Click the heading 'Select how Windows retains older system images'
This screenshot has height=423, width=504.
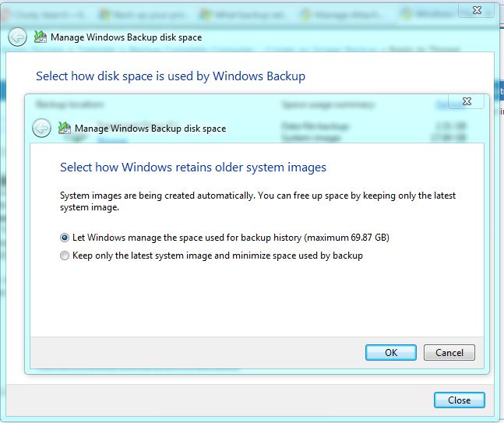pyautogui.click(x=193, y=167)
